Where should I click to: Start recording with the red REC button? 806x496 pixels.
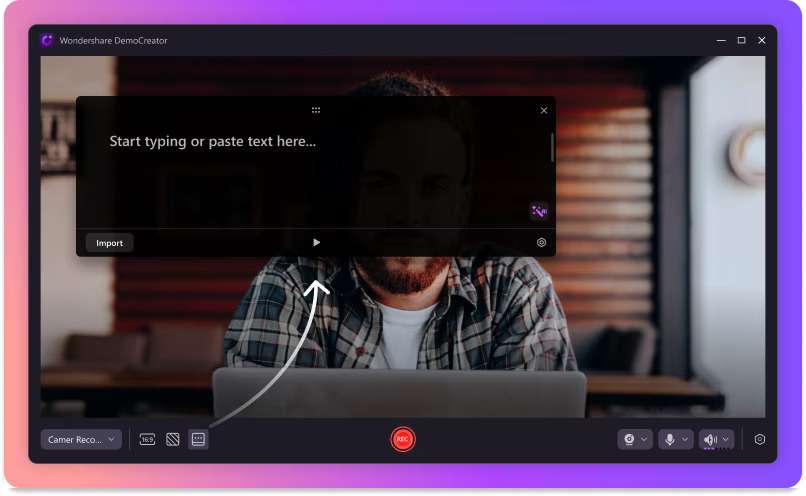tap(402, 439)
